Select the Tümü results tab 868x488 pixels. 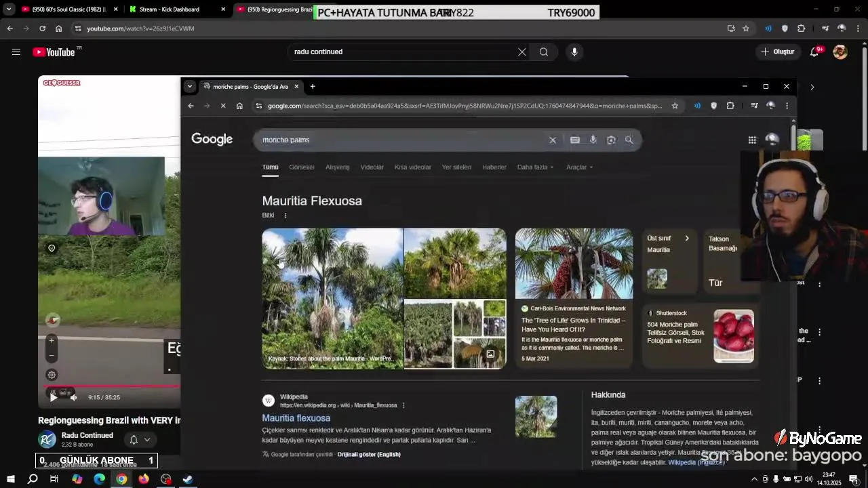[x=271, y=167]
